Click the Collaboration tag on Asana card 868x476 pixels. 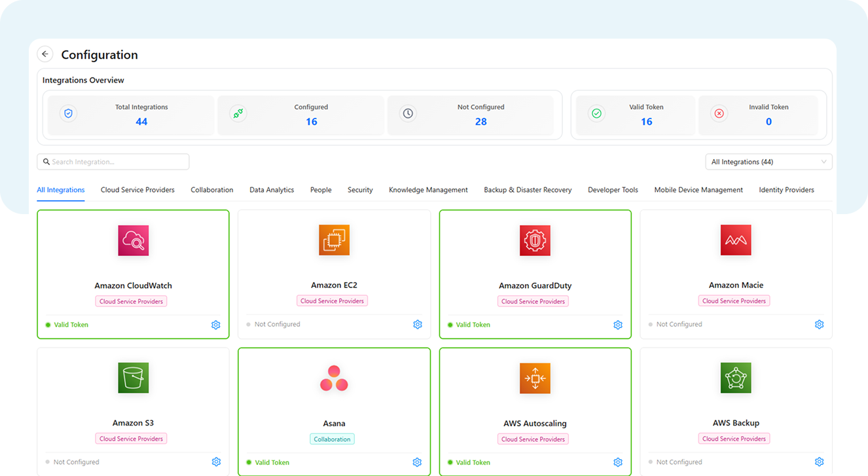333,439
